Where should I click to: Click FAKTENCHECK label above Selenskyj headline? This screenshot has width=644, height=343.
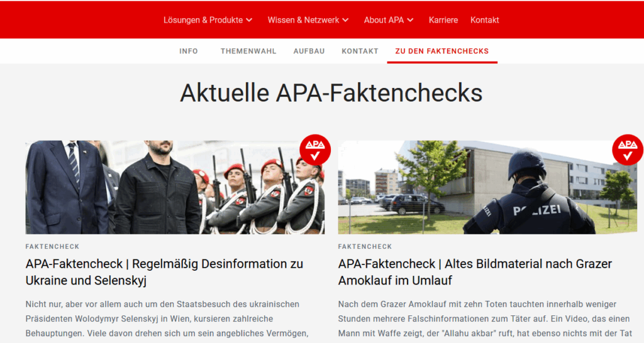coord(53,247)
